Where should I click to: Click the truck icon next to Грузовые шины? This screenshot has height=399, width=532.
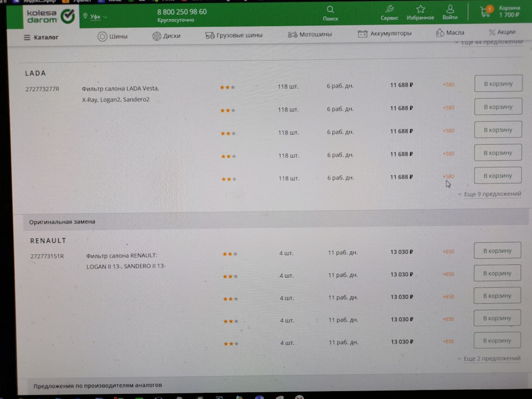tap(209, 35)
